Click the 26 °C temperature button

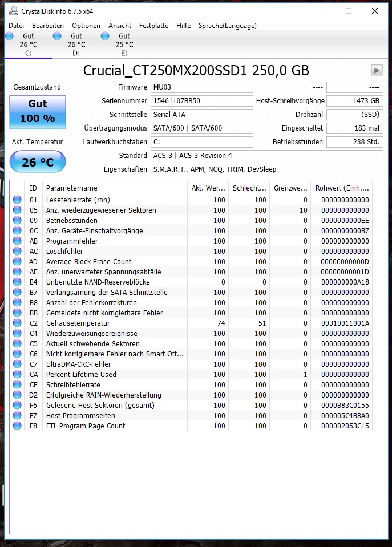point(38,162)
